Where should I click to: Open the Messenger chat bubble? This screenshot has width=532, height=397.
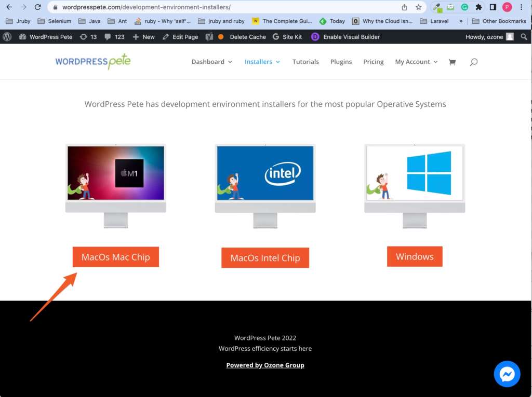pyautogui.click(x=507, y=374)
